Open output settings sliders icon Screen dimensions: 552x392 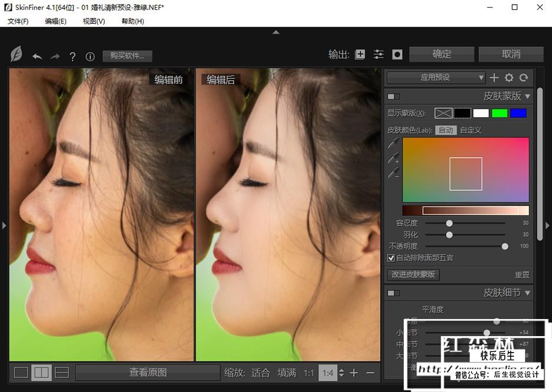pyautogui.click(x=378, y=54)
